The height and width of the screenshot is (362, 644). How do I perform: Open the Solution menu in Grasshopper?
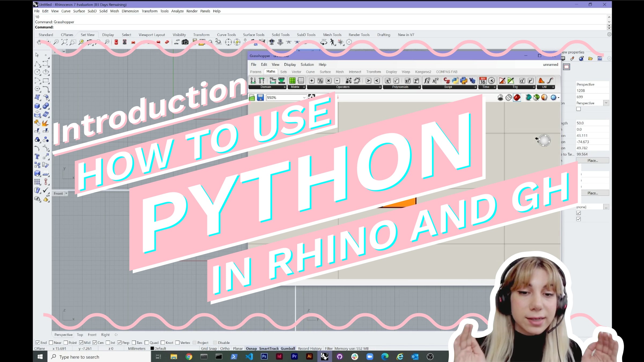pyautogui.click(x=307, y=65)
